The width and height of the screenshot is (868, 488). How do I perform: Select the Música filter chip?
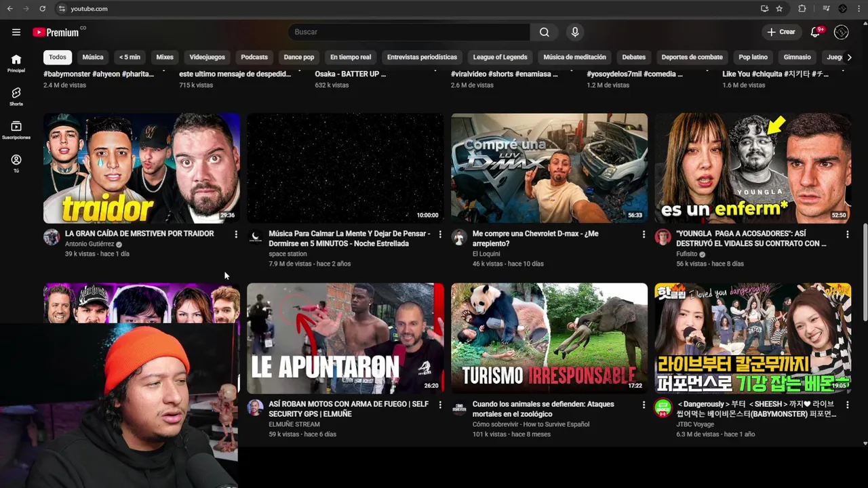(93, 58)
